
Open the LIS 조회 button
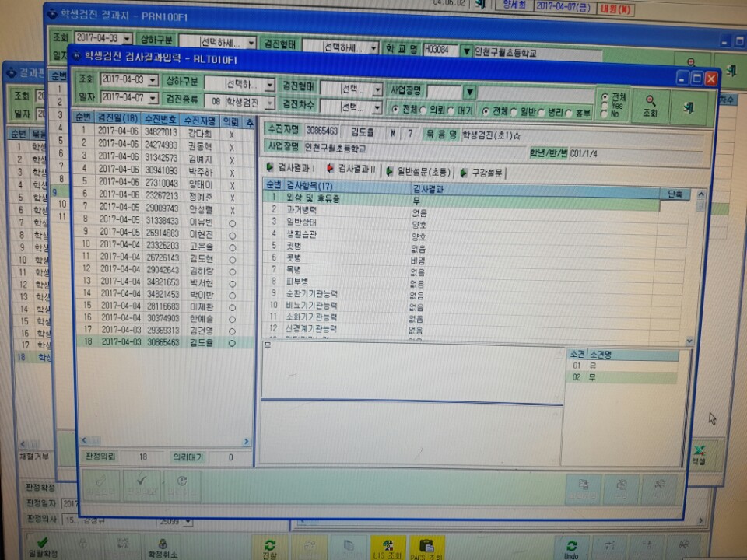(388, 548)
